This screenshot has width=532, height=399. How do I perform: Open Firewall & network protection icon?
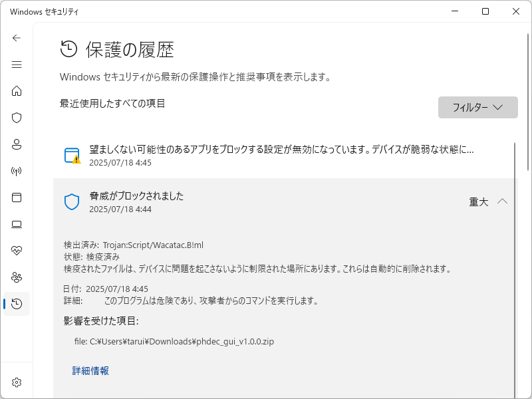[17, 171]
